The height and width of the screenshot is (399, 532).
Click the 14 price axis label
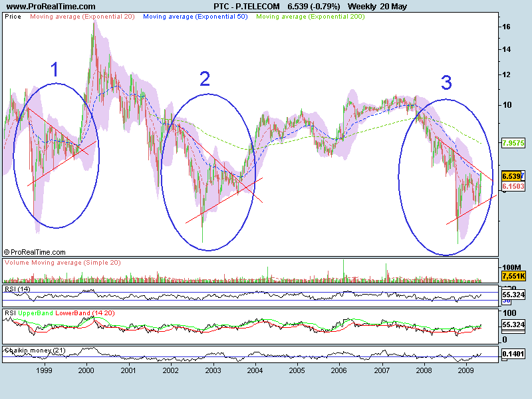pos(506,49)
